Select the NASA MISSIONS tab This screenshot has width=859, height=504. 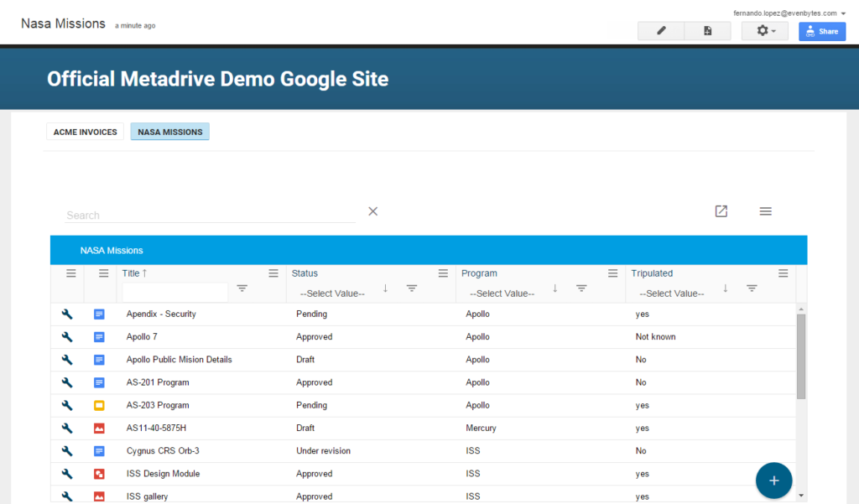tap(169, 132)
